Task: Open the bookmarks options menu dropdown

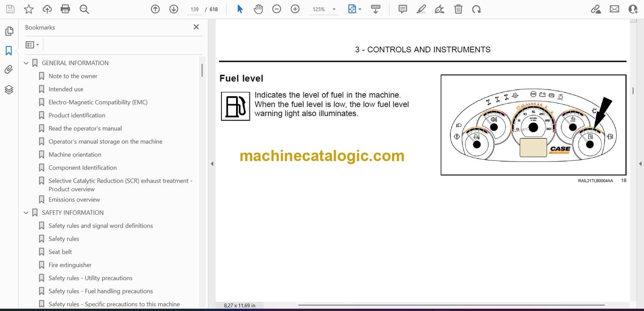Action: pyautogui.click(x=32, y=45)
